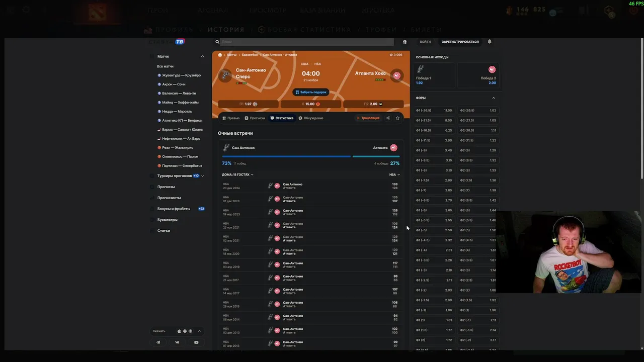Click the Баскетбол breadcrumb link
The width and height of the screenshot is (644, 362).
250,55
